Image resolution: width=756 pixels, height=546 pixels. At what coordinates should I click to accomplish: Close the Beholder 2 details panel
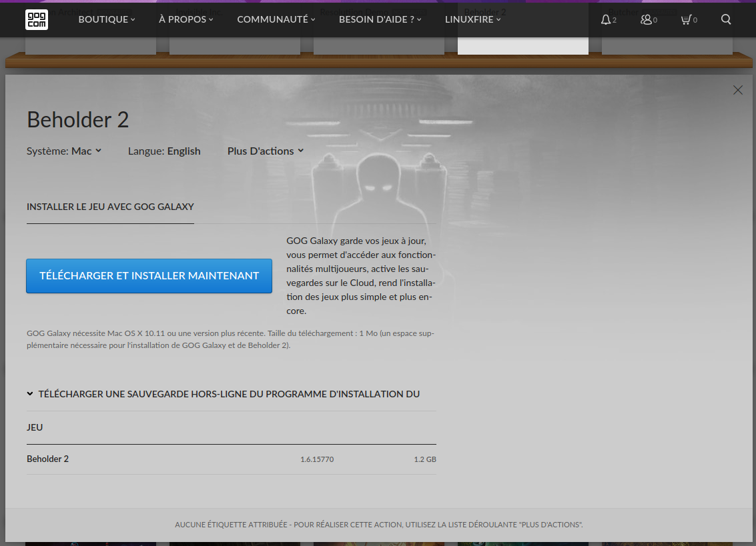pyautogui.click(x=737, y=90)
